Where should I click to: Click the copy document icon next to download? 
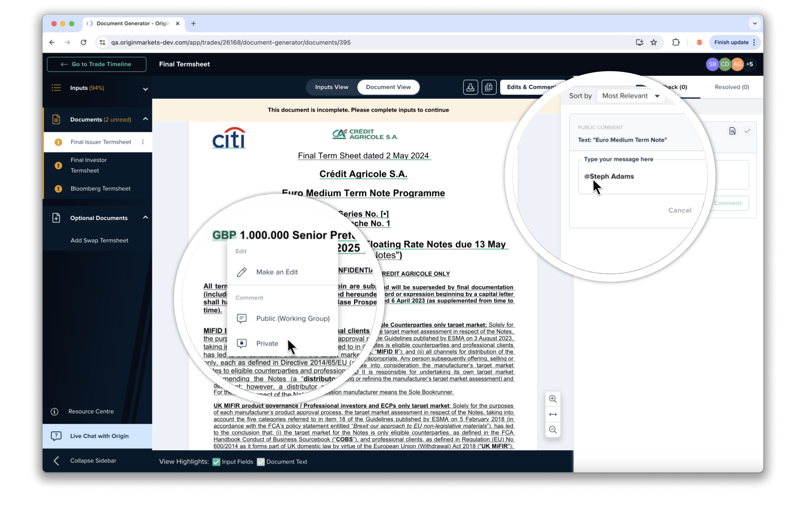pyautogui.click(x=488, y=87)
